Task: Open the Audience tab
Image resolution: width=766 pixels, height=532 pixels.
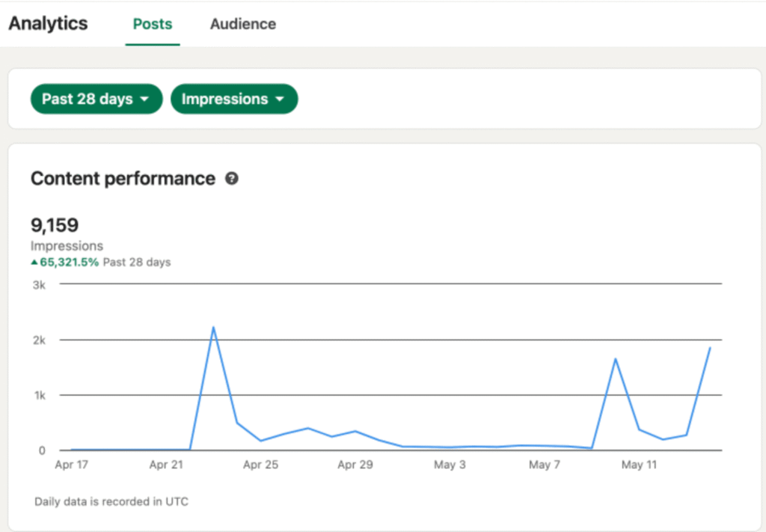Action: point(242,24)
